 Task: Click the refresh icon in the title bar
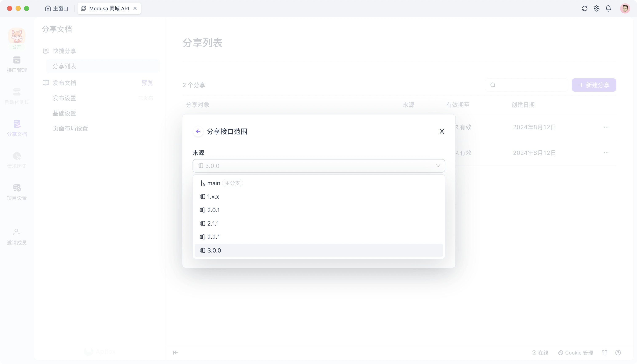pyautogui.click(x=584, y=8)
